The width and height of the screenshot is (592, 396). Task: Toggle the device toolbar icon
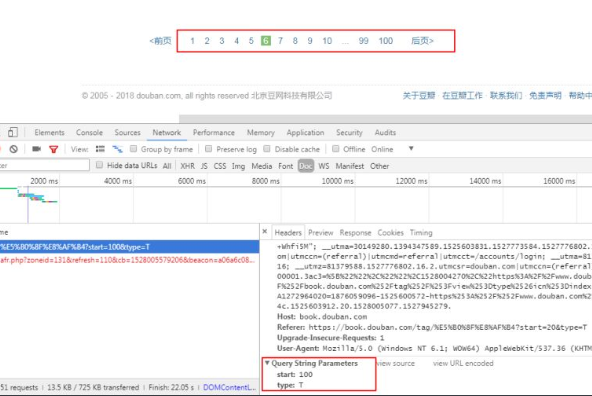tap(12, 132)
